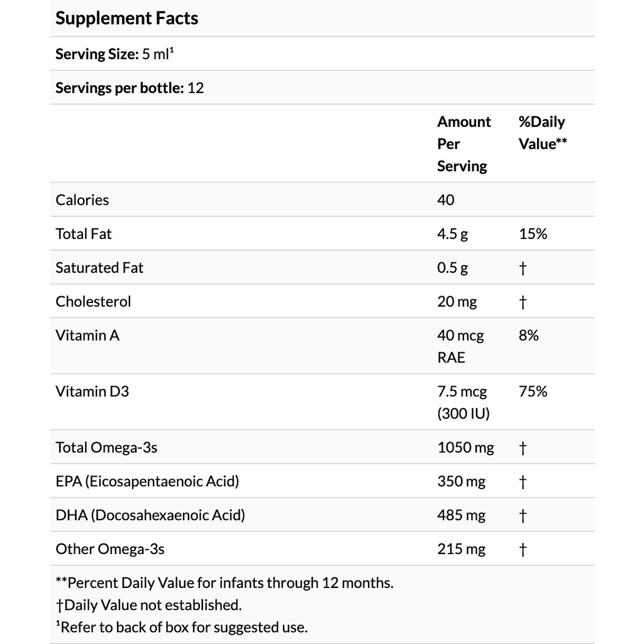Click the DHA (Docosahexaenoic Acid) label
The image size is (644, 644).
150,516
